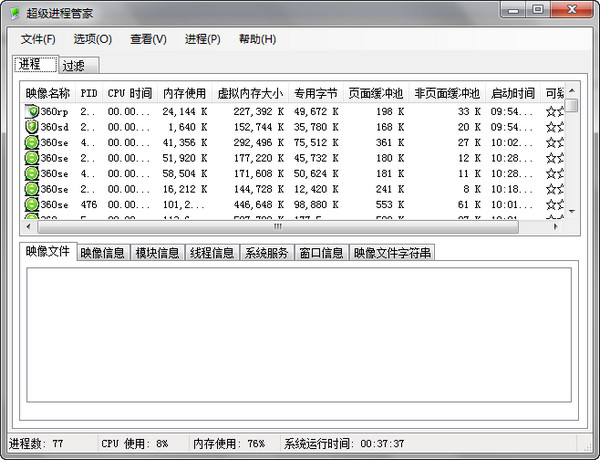
Task: Click icon of 360se process using 41,356 K
Action: [x=32, y=143]
